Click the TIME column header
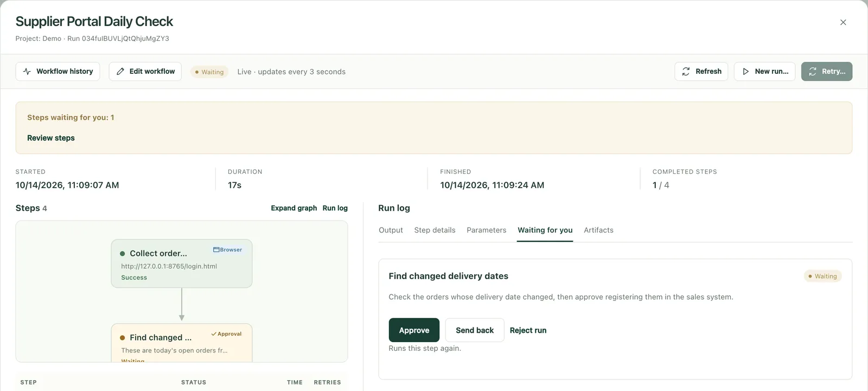 point(295,382)
